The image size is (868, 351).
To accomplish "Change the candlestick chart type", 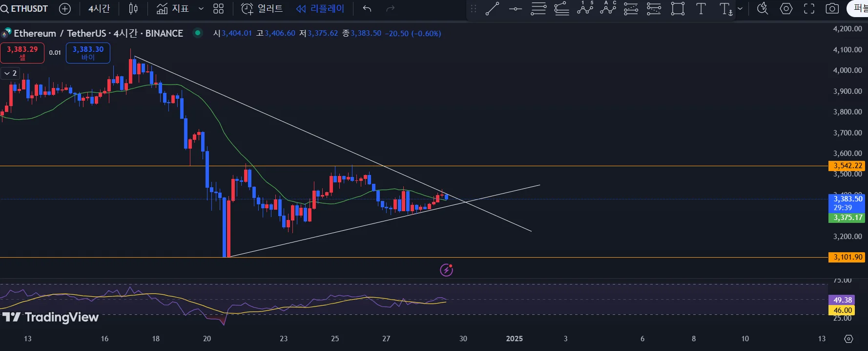I will [x=133, y=9].
